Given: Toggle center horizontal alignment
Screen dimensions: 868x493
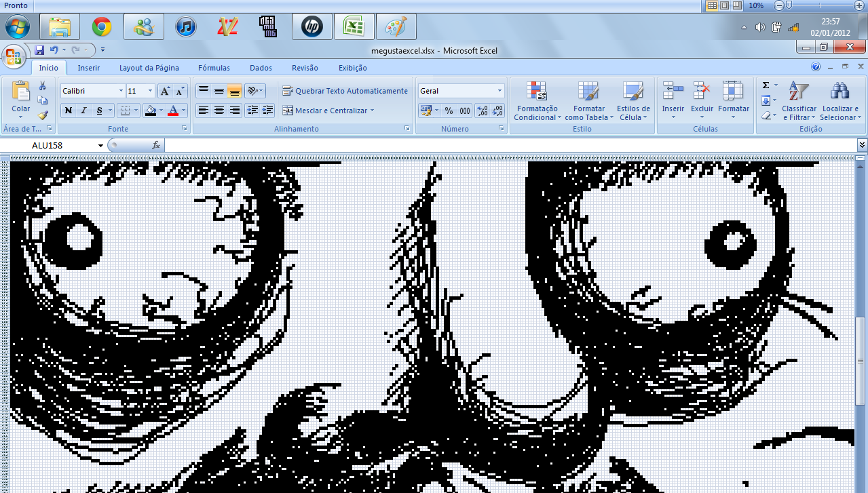Looking at the screenshot, I should [219, 111].
